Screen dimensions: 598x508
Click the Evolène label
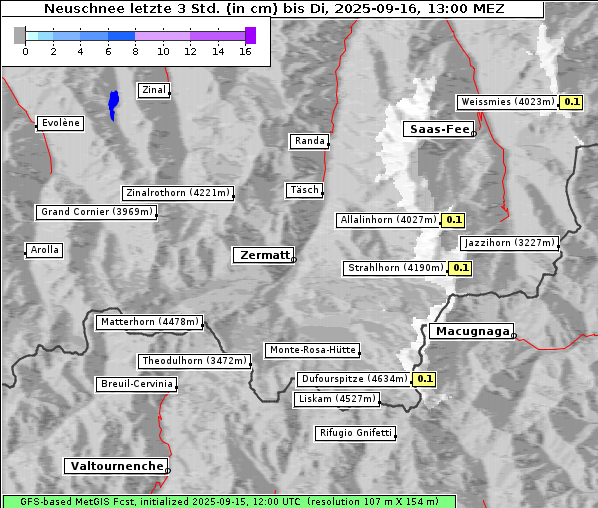[60, 123]
